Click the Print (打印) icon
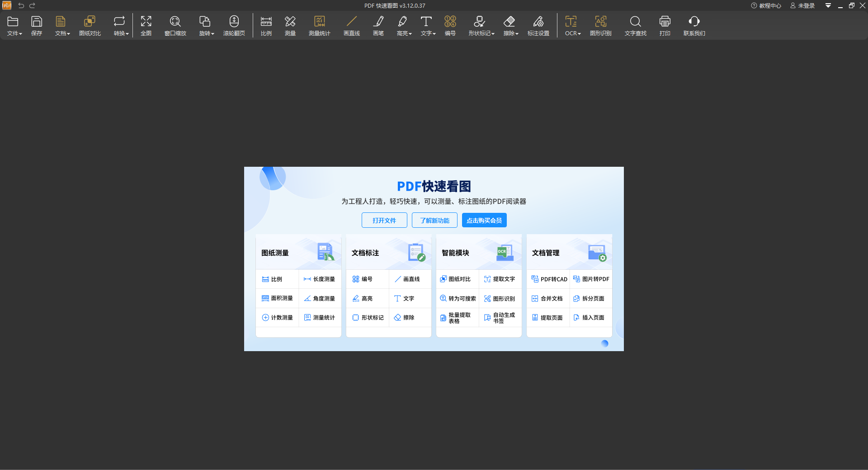This screenshot has width=868, height=470. [665, 26]
